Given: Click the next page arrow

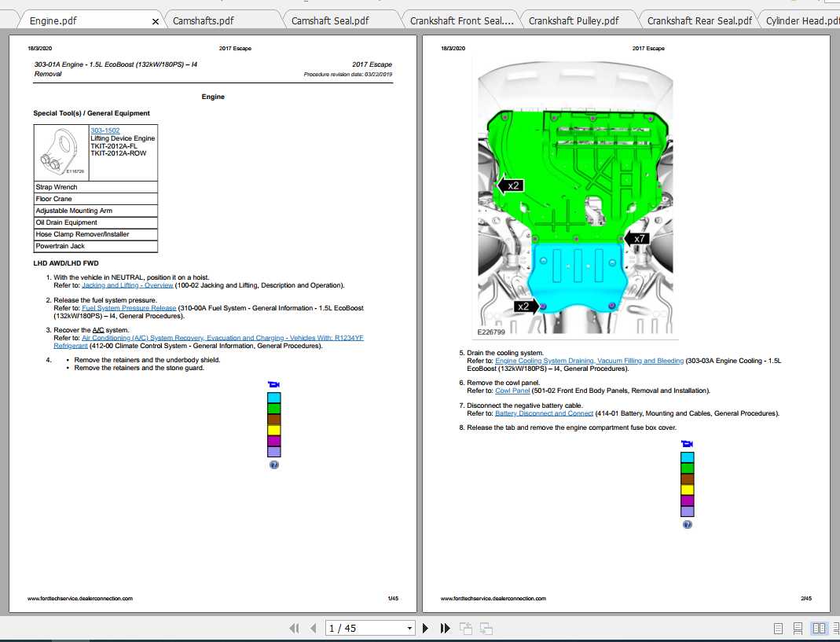Looking at the screenshot, I should (x=426, y=628).
